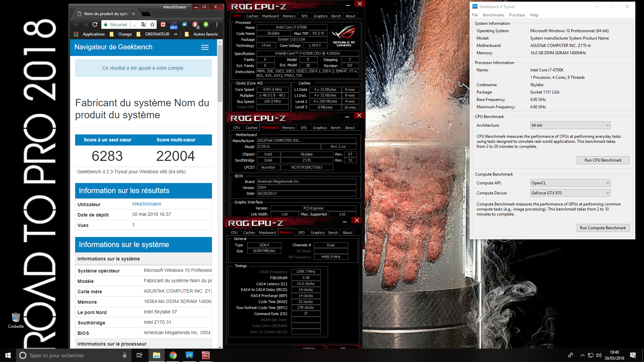
Task: Open a new Chrome tab
Action: pos(146,14)
